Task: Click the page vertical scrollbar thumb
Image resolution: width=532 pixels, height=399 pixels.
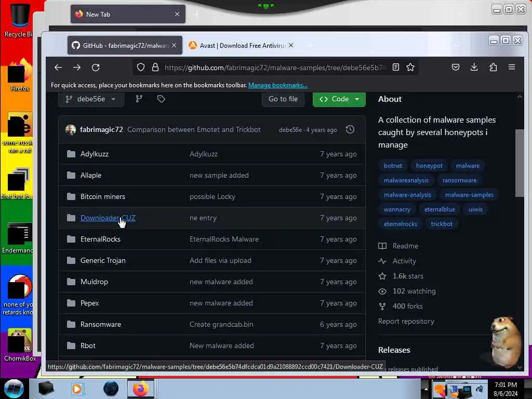Action: (x=519, y=163)
